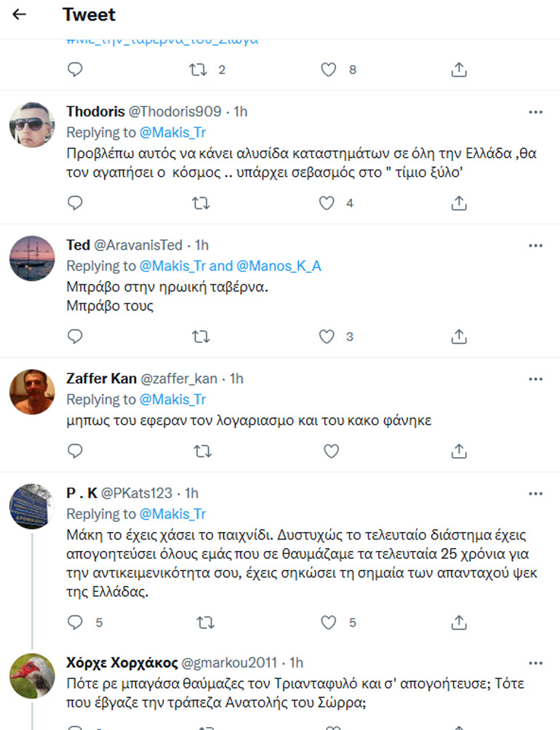Screen dimensions: 560x730
Task: Open Ted's sailing ship avatar
Action: click(32, 258)
